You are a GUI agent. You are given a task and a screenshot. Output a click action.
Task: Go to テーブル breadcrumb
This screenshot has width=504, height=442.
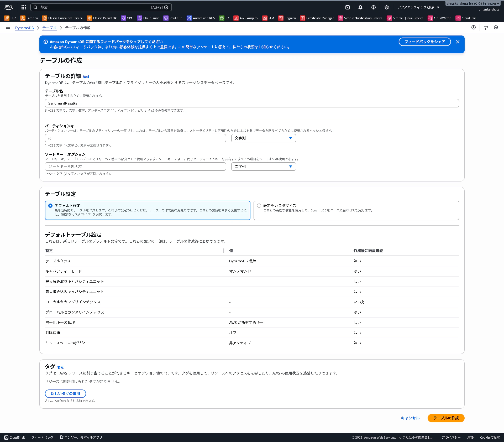click(49, 28)
